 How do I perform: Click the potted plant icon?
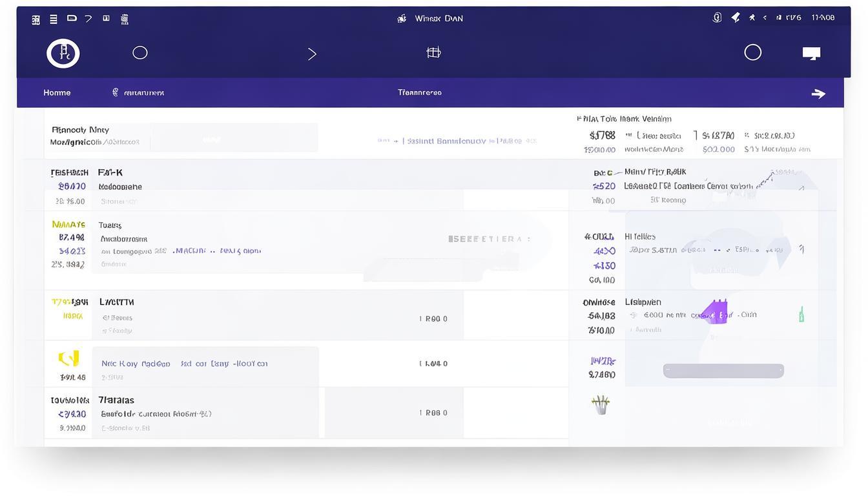click(601, 405)
